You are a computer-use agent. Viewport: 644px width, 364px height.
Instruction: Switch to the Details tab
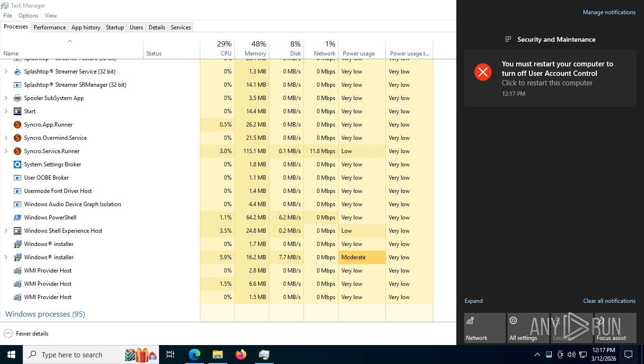[157, 27]
